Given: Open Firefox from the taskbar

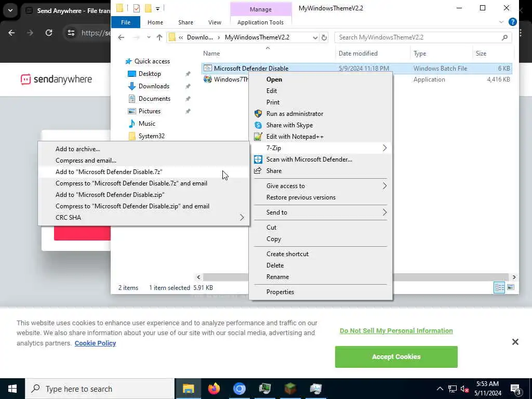Looking at the screenshot, I should click(214, 389).
